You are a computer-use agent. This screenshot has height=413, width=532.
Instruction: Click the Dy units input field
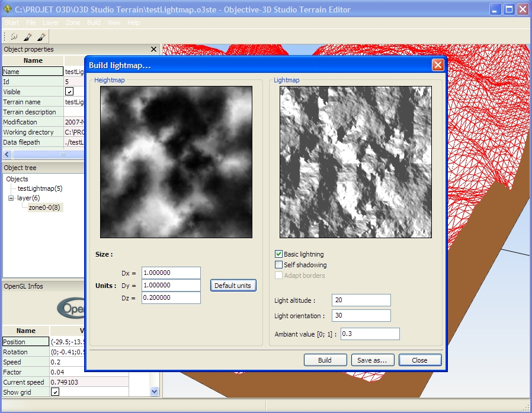pyautogui.click(x=171, y=285)
